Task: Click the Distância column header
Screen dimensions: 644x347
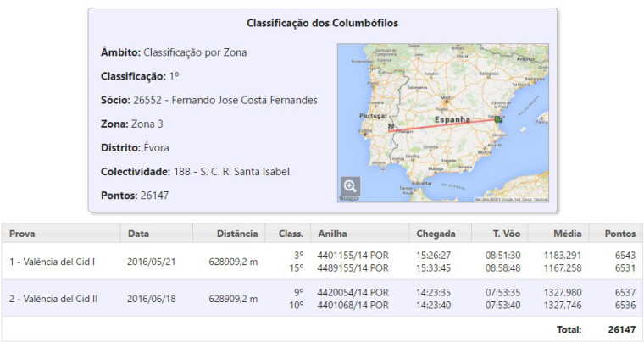Action: 236,233
